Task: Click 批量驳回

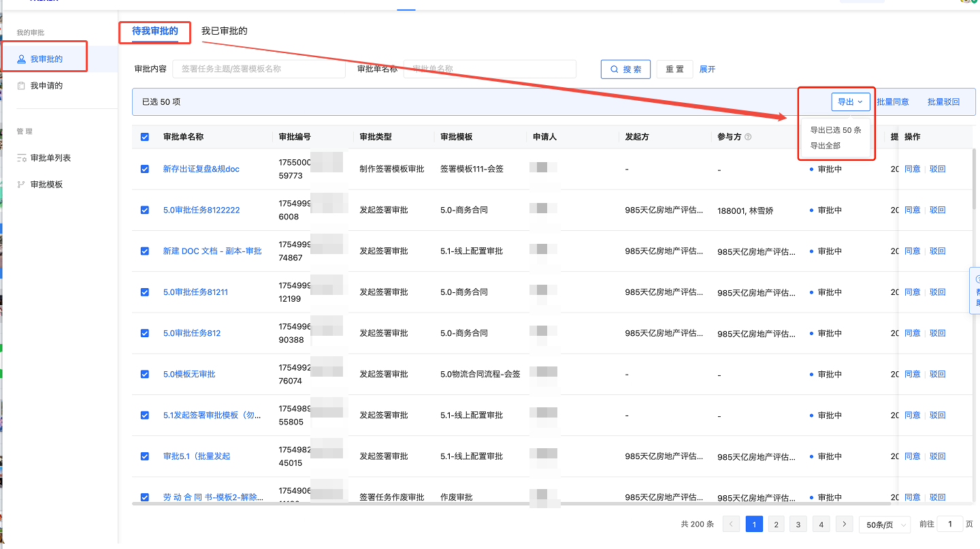Action: (x=943, y=101)
